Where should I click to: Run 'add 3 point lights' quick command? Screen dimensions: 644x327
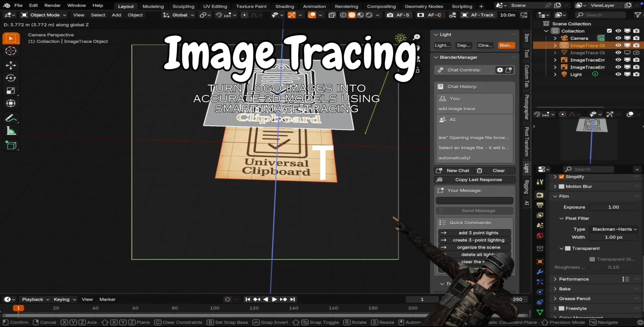[x=475, y=233]
